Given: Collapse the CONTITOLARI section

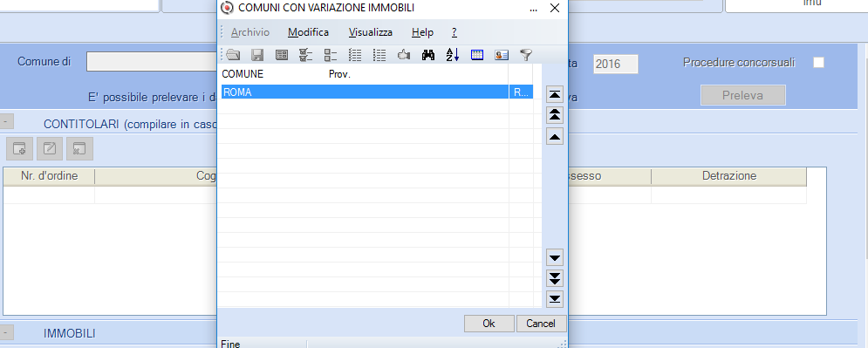Looking at the screenshot, I should pos(7,121).
